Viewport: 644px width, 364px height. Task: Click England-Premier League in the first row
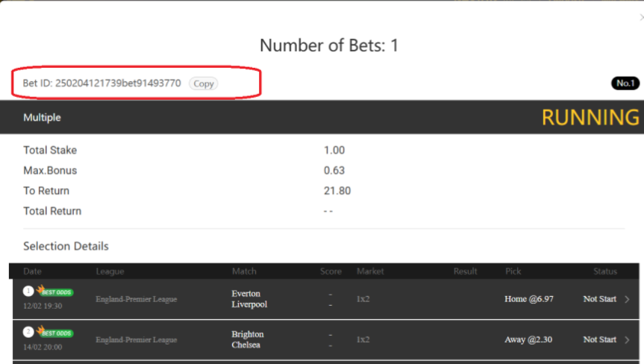coord(136,299)
